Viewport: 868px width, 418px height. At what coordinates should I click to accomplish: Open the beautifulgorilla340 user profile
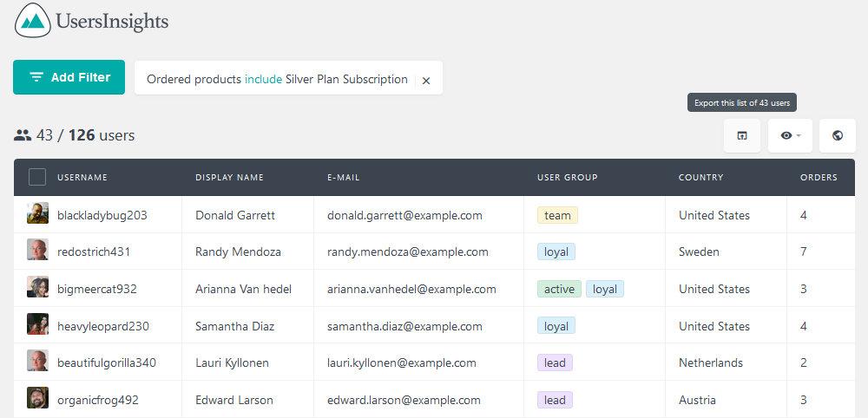tap(106, 362)
